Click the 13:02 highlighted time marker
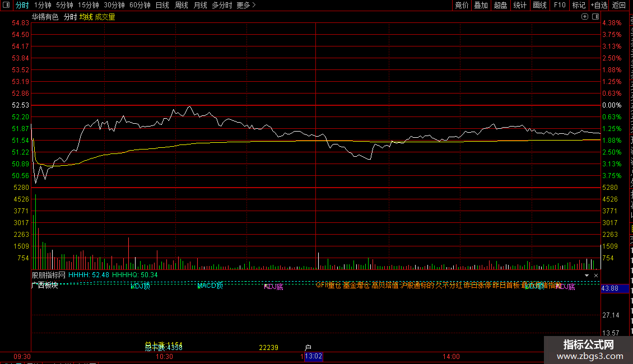 pos(313,356)
